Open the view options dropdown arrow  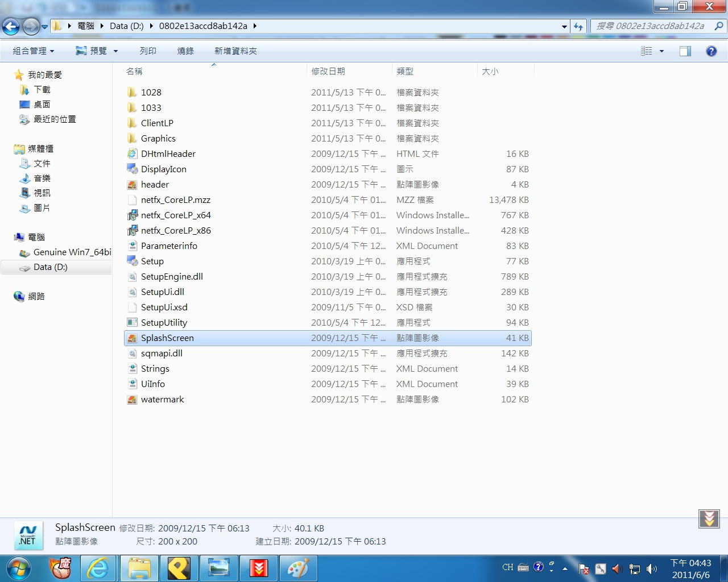click(661, 51)
